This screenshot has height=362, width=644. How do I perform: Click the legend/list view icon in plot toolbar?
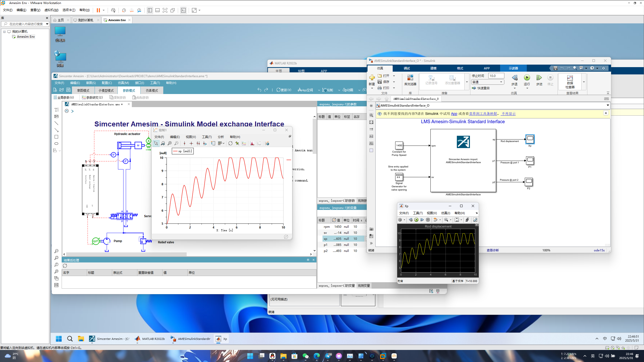213,143
